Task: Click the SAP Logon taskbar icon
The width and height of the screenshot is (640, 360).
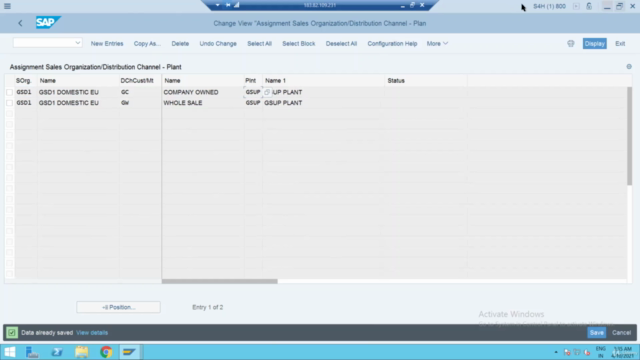Action: pos(130,352)
